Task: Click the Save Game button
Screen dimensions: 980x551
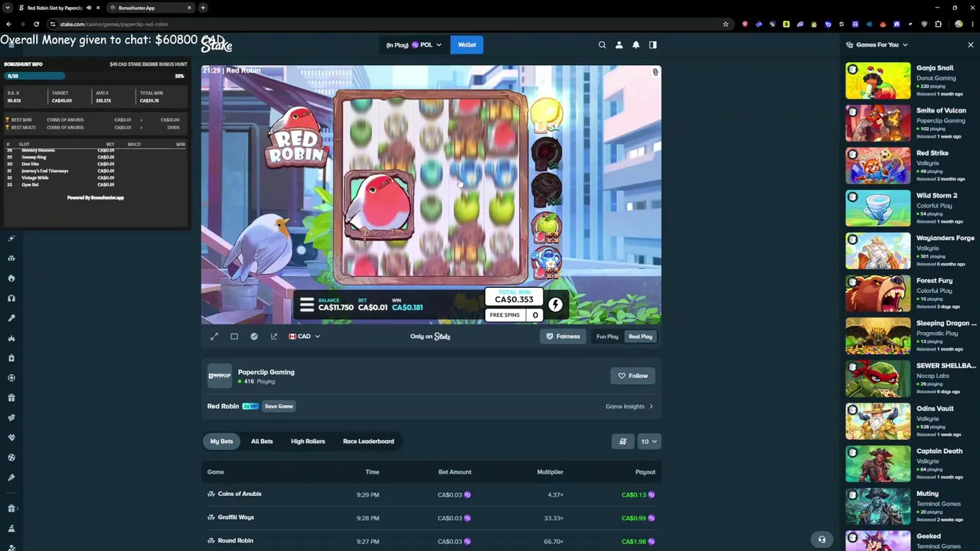Action: click(x=279, y=406)
